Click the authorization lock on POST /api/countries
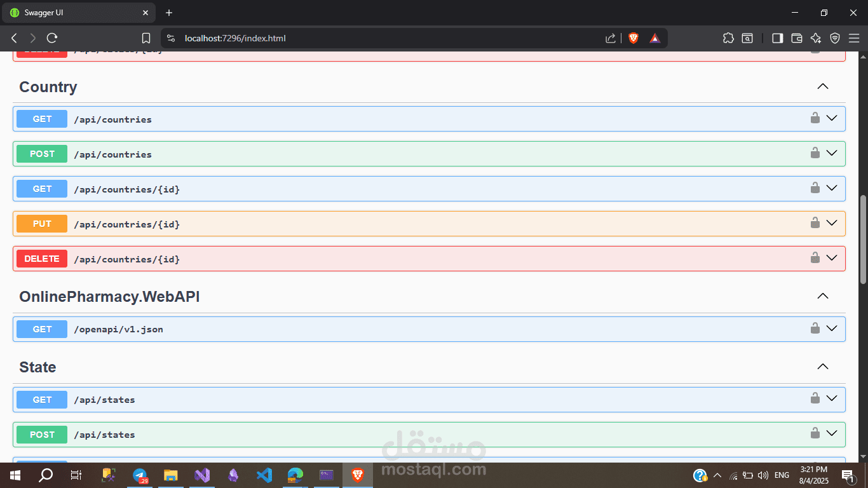The width and height of the screenshot is (868, 488). 815,152
